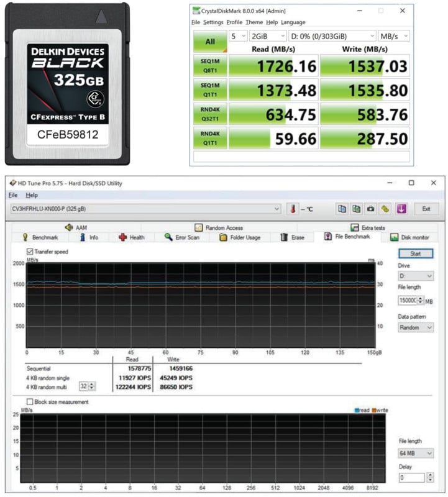
Task: Open the Drive D: dropdown in File Benchmark
Action: [416, 276]
